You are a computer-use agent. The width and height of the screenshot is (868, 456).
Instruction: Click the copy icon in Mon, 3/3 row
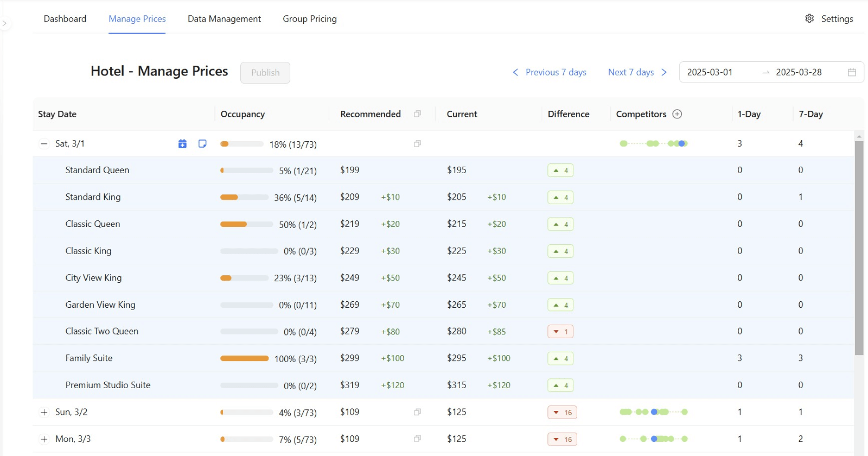pos(417,439)
